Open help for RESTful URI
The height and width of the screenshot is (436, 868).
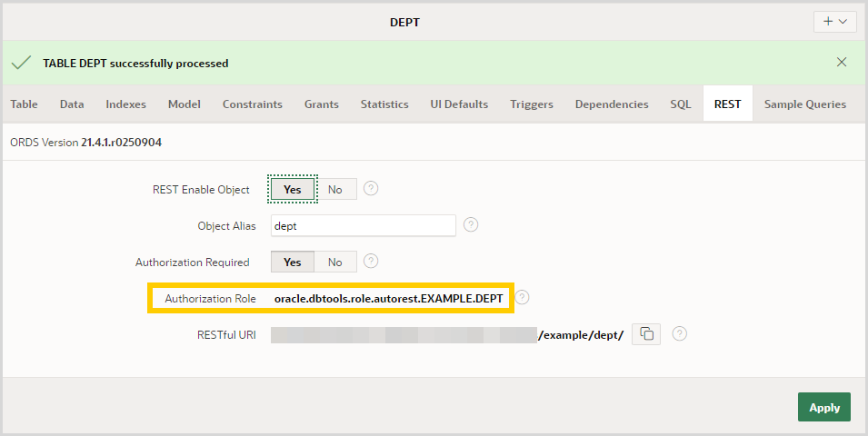[680, 333]
